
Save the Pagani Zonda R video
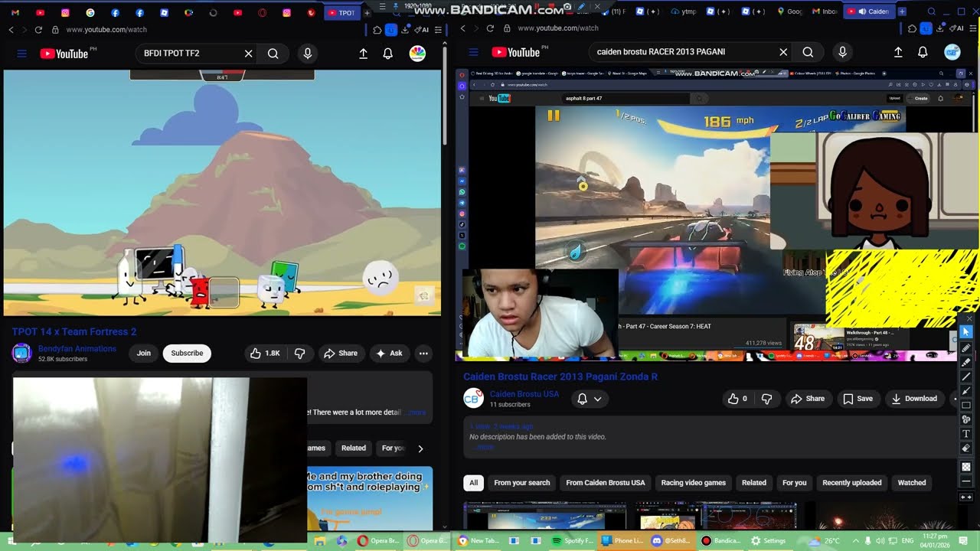857,399
